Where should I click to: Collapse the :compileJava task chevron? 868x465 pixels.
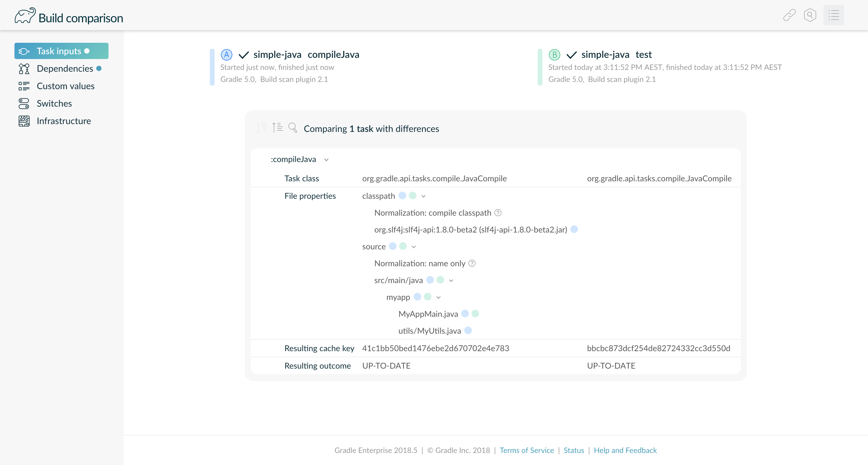pos(326,160)
